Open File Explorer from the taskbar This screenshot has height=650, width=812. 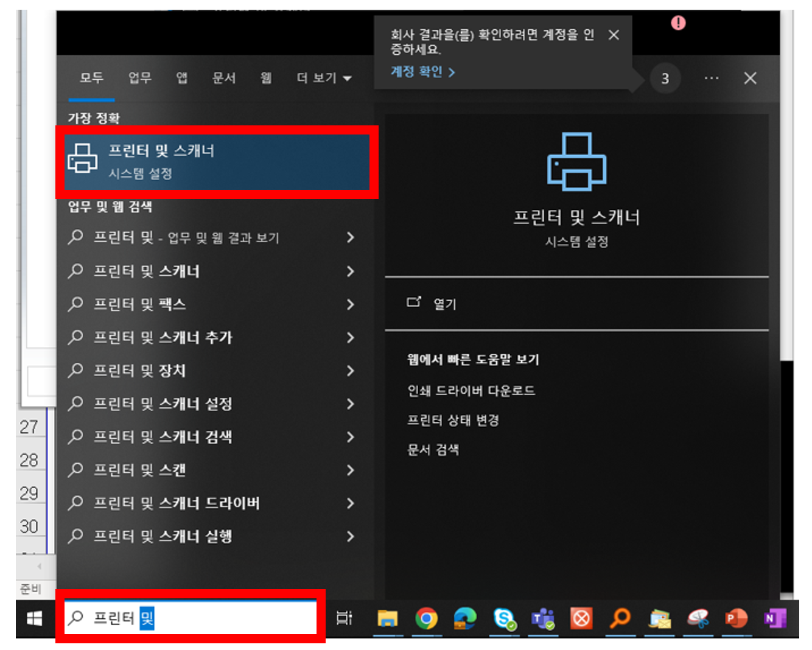point(387,618)
